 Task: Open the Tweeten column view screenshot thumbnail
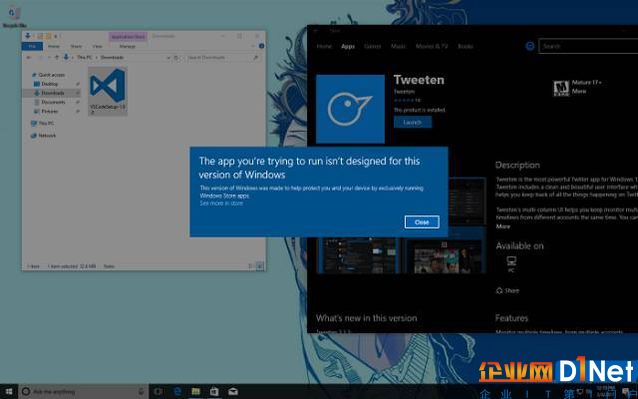pos(357,256)
